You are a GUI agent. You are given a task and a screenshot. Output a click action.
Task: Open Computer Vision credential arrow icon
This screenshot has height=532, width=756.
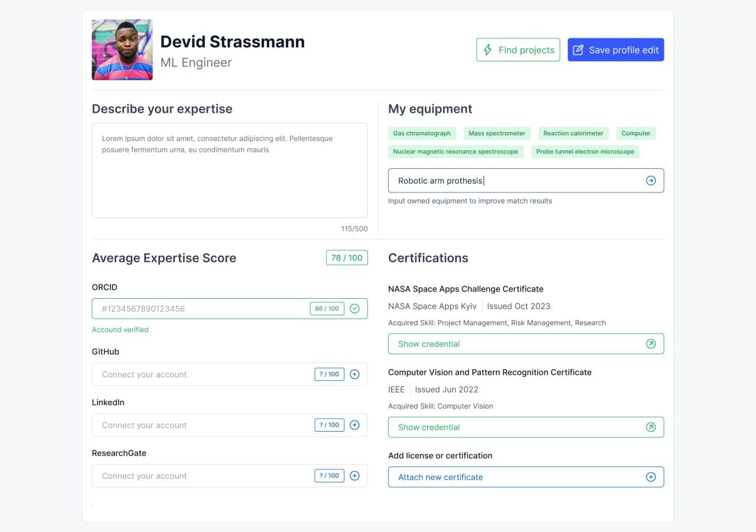click(650, 427)
